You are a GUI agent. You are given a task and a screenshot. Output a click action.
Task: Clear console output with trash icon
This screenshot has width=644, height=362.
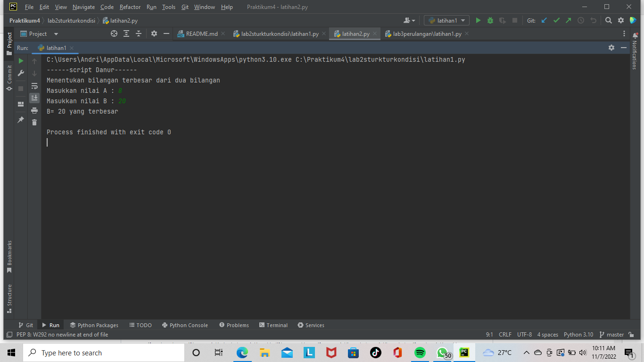[x=34, y=122]
